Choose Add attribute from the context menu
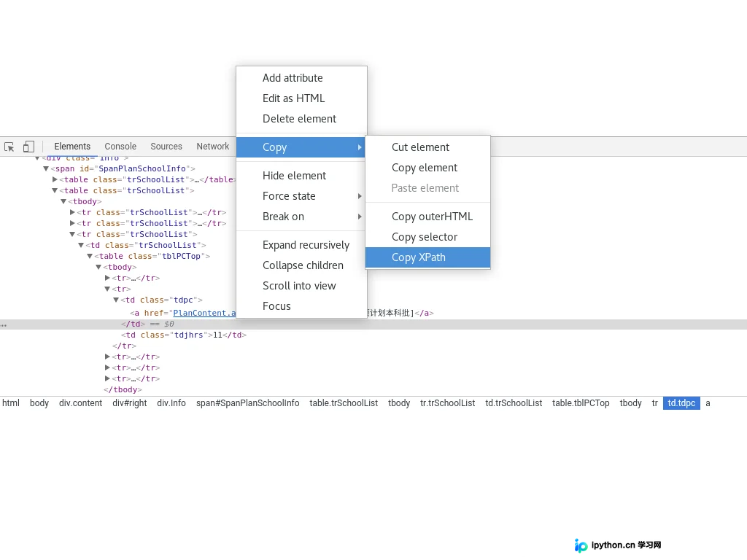Image resolution: width=747 pixels, height=560 pixels. tap(301, 78)
